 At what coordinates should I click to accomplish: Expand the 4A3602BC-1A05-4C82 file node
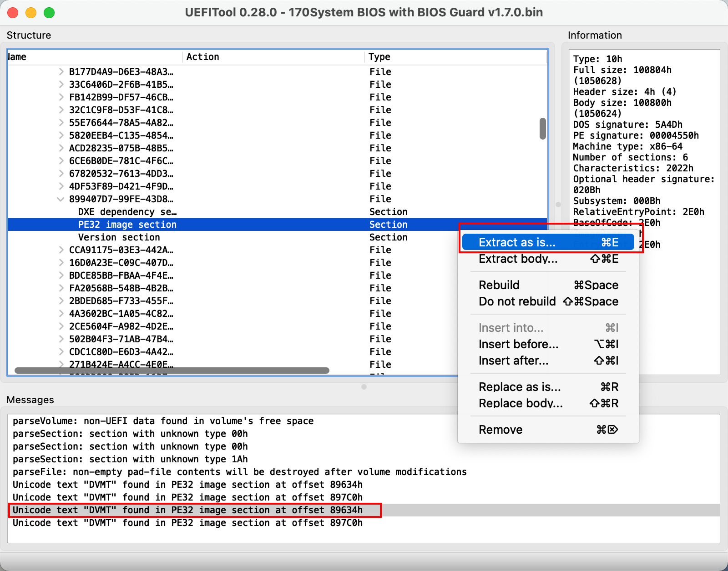click(61, 314)
